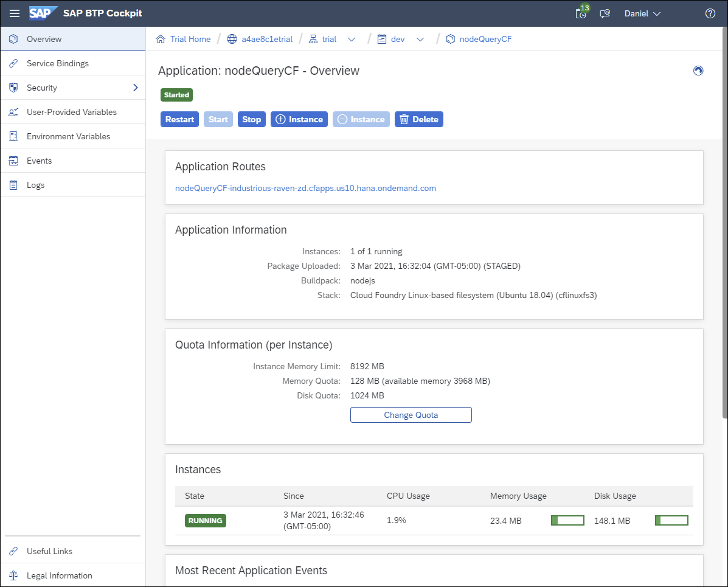Open the Daniel user menu
The width and height of the screenshot is (728, 587).
(642, 13)
